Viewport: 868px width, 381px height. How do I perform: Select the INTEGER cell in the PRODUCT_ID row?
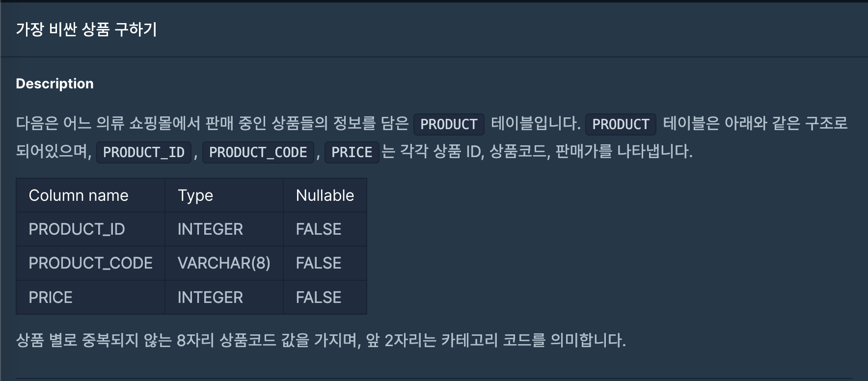(x=210, y=229)
